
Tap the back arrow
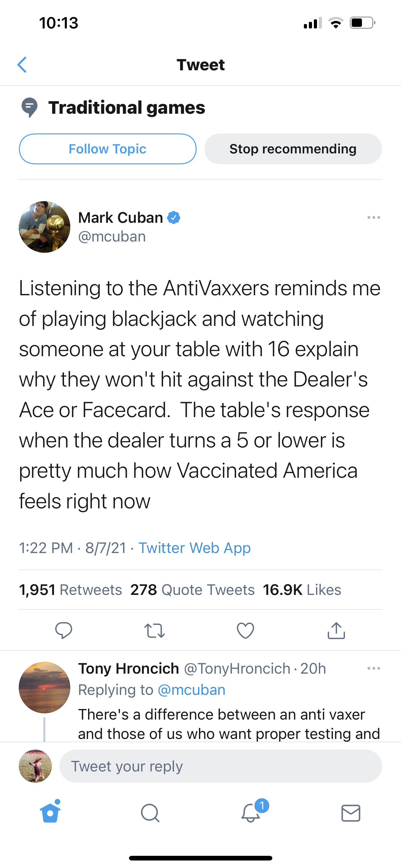click(22, 65)
